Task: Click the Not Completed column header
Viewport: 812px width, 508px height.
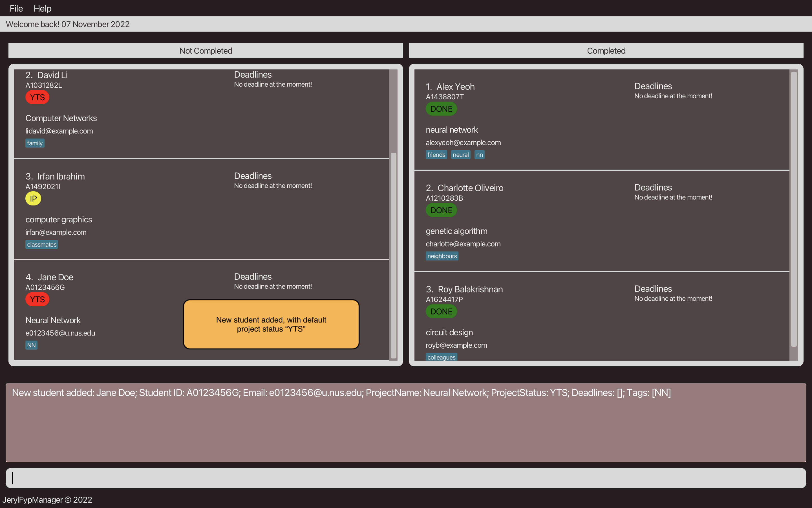Action: click(x=206, y=51)
